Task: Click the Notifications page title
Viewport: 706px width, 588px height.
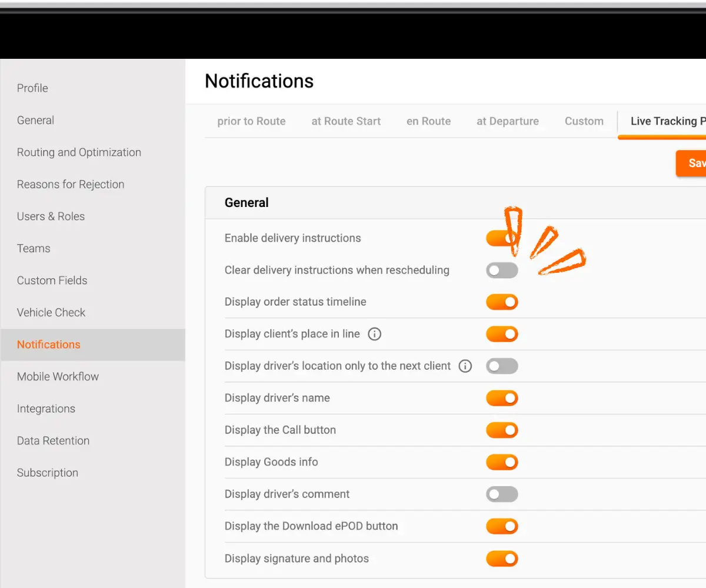Action: [x=259, y=81]
